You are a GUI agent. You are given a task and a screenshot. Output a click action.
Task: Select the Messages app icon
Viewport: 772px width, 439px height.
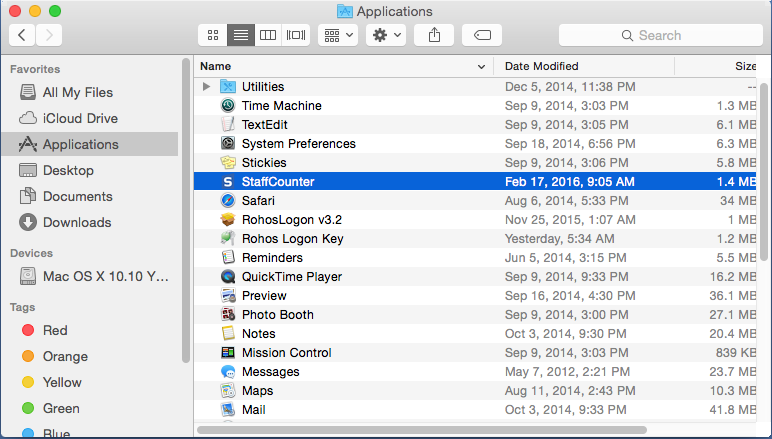[227, 372]
